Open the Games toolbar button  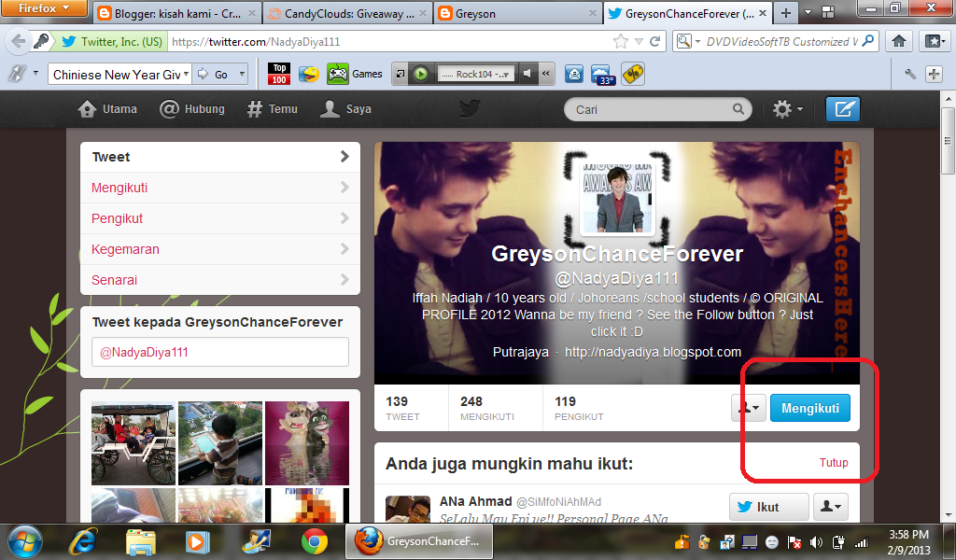(x=355, y=74)
